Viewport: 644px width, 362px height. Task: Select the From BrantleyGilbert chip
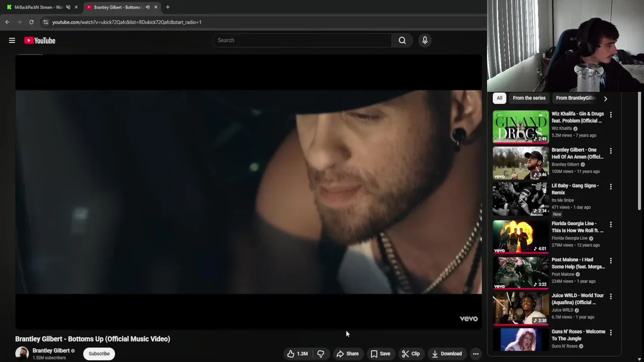click(x=575, y=98)
